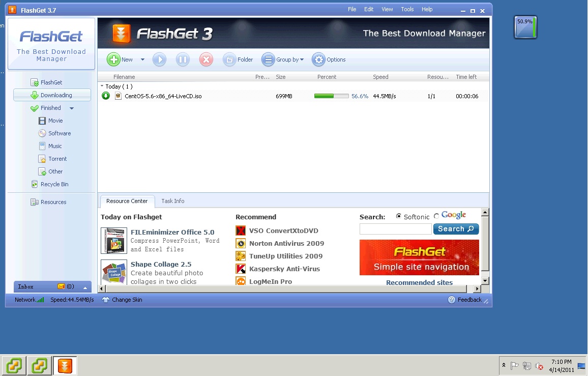Screen dimensions: 588x376
Task: Click the Filename column header
Action: (x=124, y=77)
